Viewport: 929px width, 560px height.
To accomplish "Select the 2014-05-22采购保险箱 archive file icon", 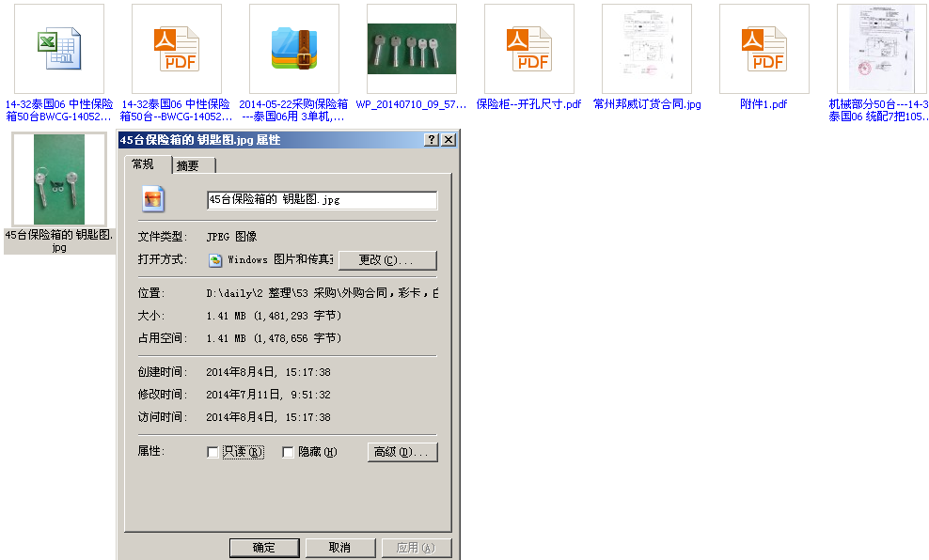I will 293,49.
